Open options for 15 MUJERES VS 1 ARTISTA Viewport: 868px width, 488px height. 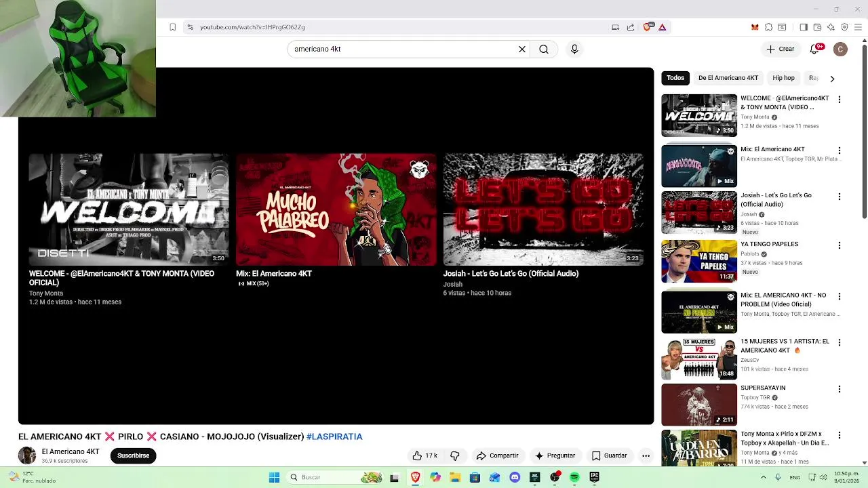tap(840, 343)
